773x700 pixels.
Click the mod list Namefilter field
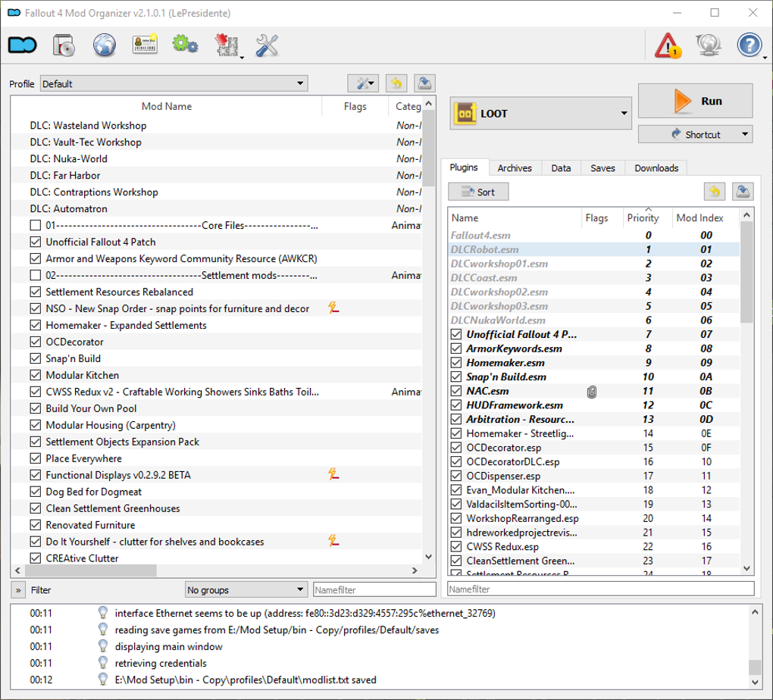374,590
